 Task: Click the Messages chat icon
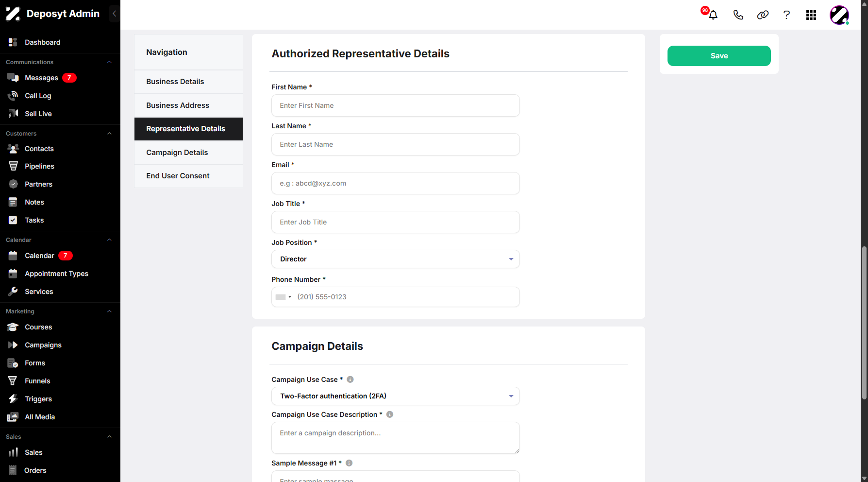13,78
